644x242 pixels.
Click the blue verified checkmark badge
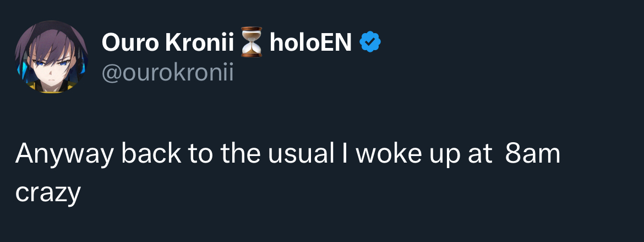click(370, 42)
